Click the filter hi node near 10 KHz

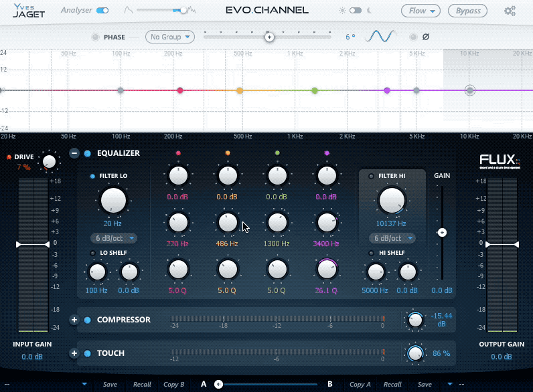(470, 90)
